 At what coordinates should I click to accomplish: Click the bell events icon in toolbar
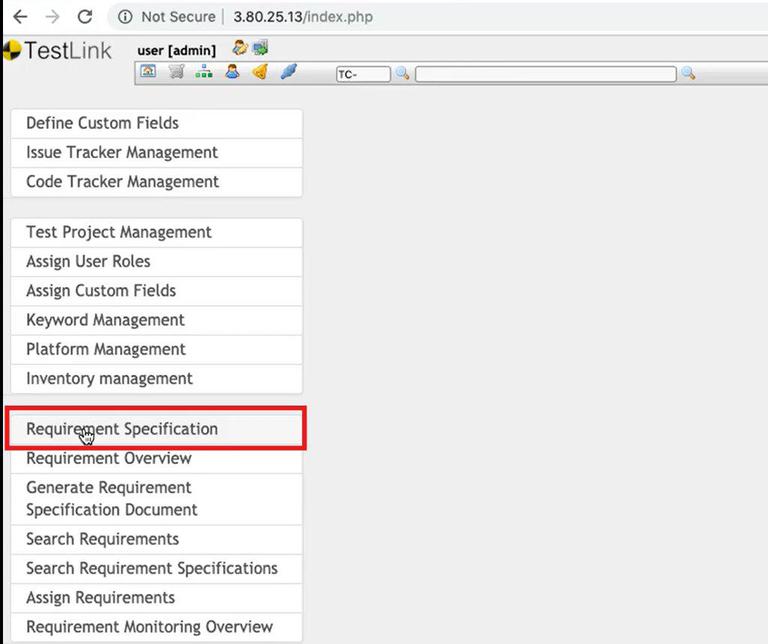260,72
